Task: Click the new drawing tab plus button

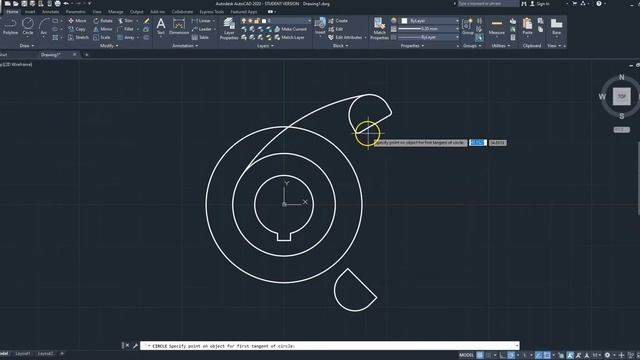Action: (87, 55)
